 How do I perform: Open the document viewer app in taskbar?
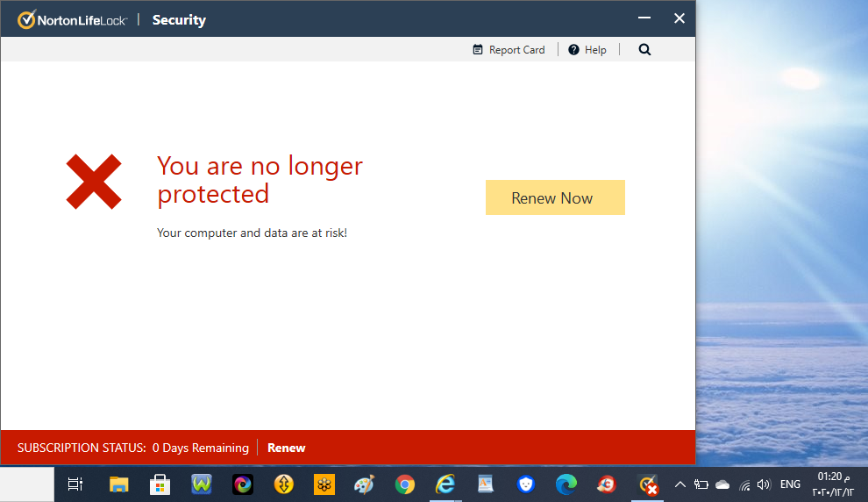[486, 484]
